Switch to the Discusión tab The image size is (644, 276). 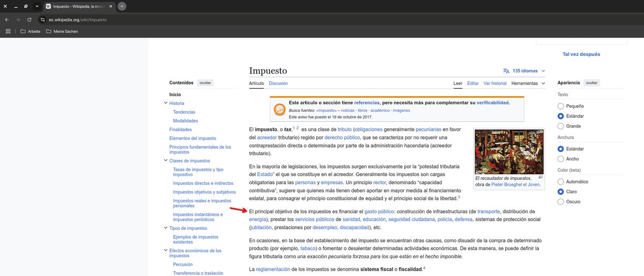tap(278, 83)
